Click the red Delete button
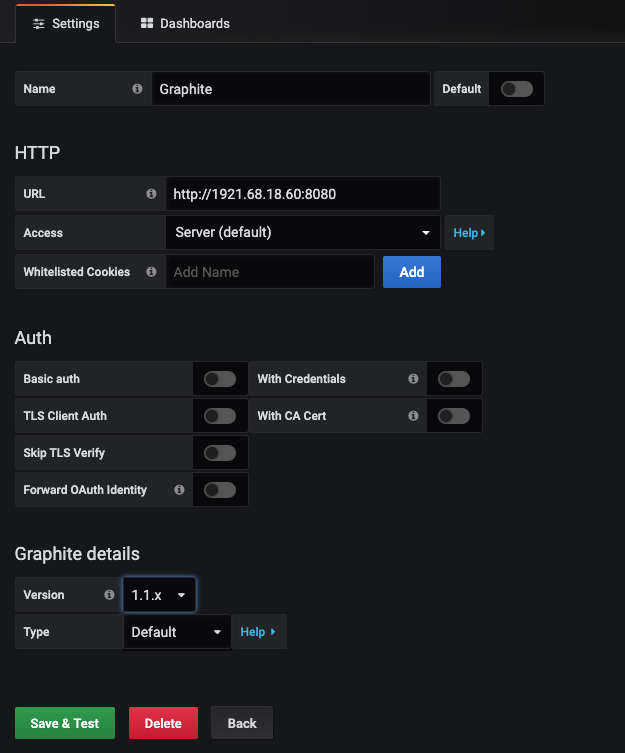 pyautogui.click(x=163, y=723)
